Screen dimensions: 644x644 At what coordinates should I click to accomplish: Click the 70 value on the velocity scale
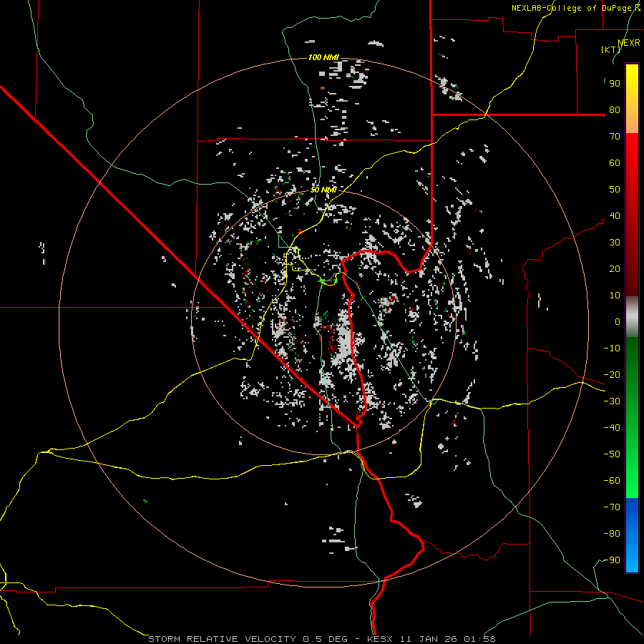(615, 137)
